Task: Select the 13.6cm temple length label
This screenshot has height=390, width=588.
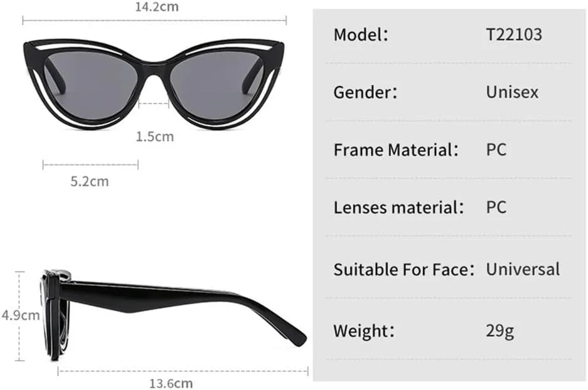Action: [171, 384]
